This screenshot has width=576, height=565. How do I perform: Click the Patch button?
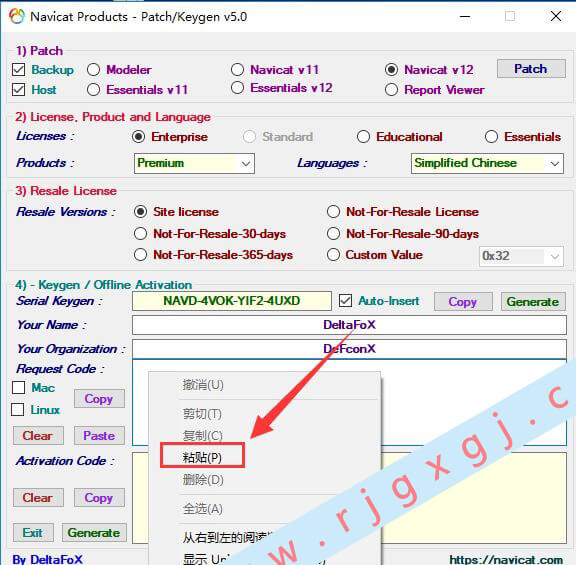tap(531, 69)
